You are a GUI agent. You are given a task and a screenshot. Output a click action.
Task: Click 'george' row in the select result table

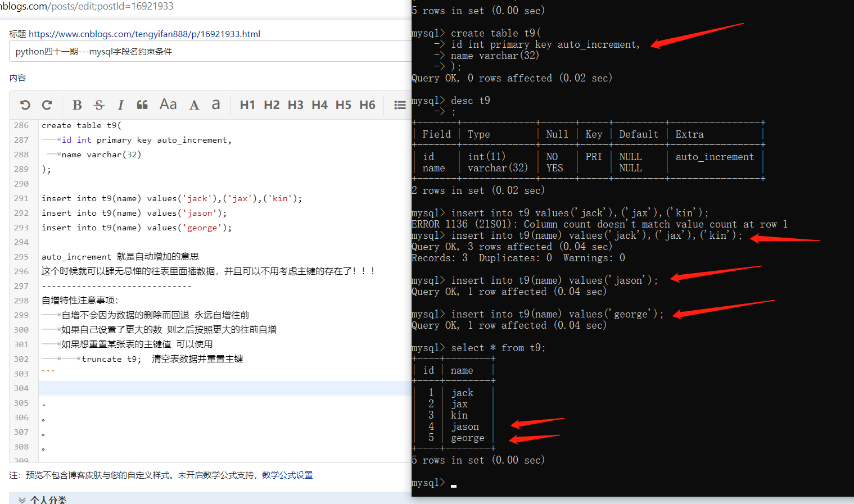point(468,438)
